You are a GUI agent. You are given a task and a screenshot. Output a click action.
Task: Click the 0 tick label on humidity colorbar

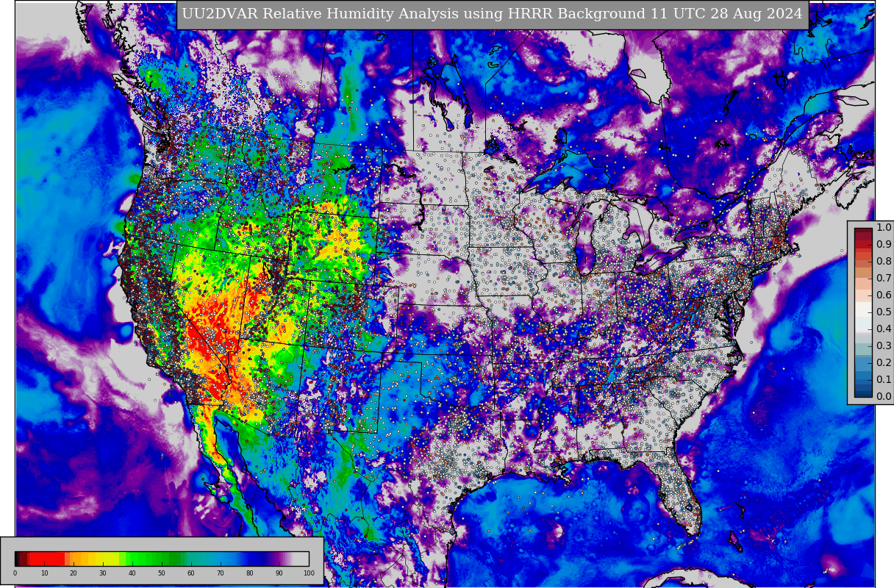[15, 573]
